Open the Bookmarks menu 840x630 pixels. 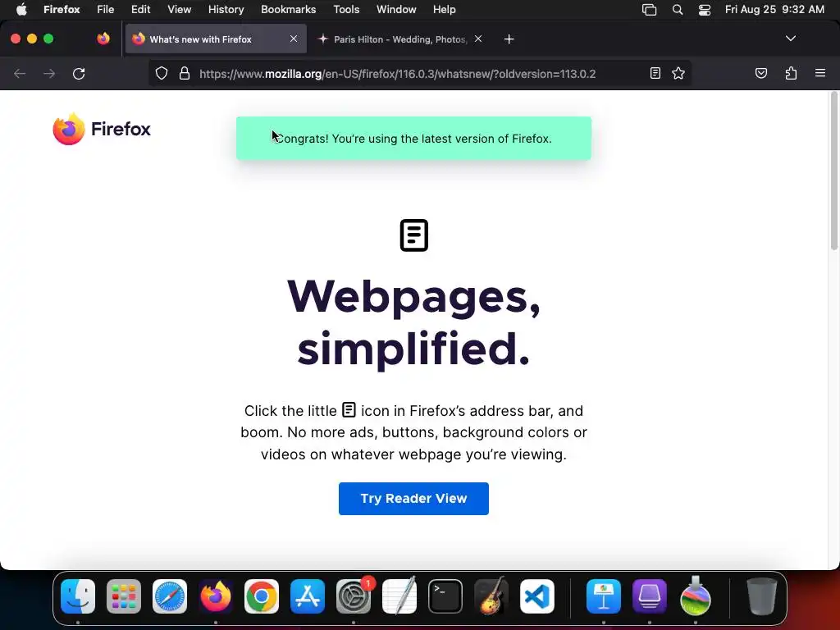coord(288,10)
